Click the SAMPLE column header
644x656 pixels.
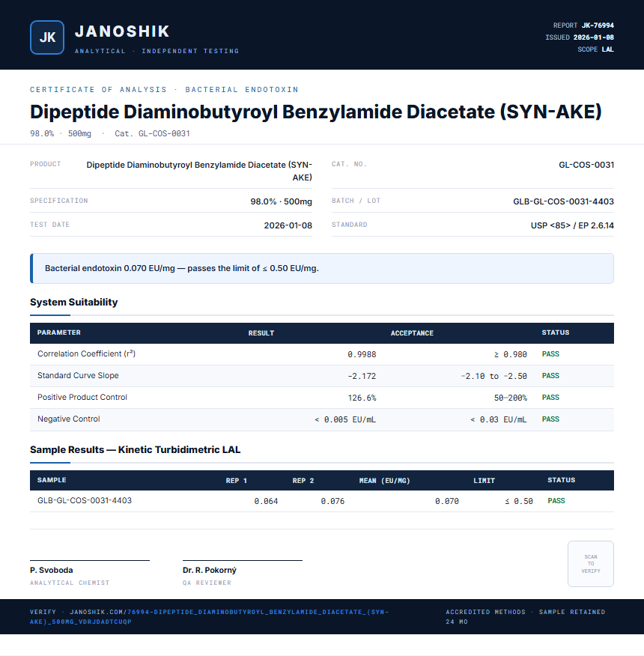pos(52,480)
